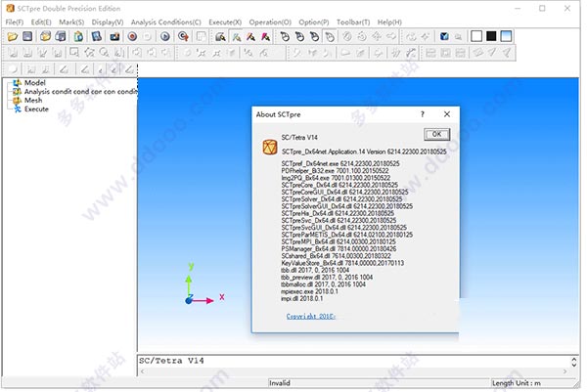Click the magnifier with red arrow icon
587x392 pixels.
pyautogui.click(x=183, y=36)
